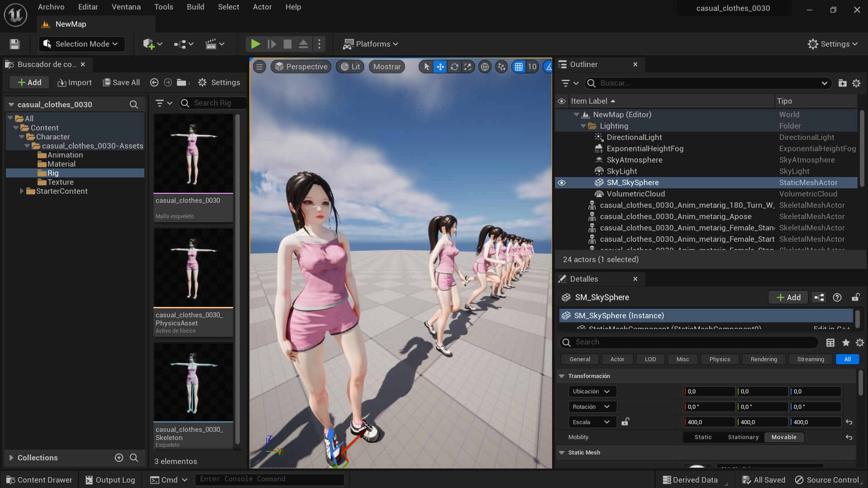This screenshot has height=488, width=868.
Task: Add new collection with plus icon
Action: click(119, 458)
